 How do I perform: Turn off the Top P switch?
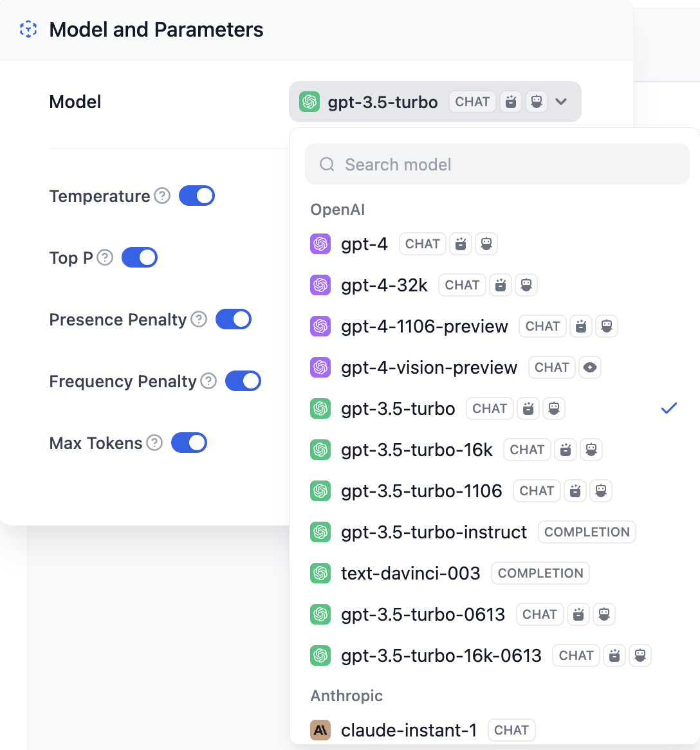[140, 257]
